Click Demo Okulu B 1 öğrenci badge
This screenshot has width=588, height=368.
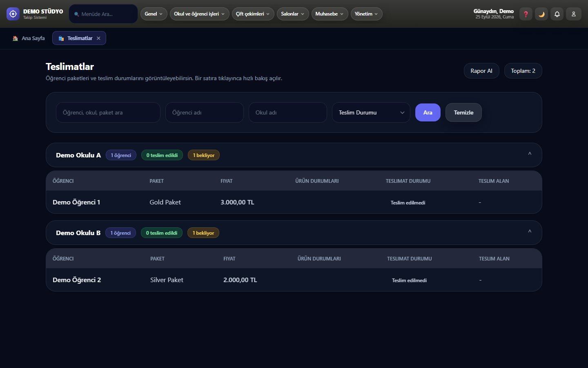[x=120, y=233]
